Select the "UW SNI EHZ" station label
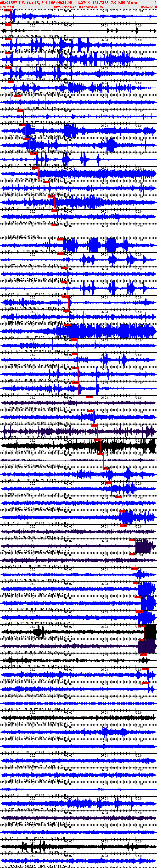The image size is (157, 868). coord(11,165)
